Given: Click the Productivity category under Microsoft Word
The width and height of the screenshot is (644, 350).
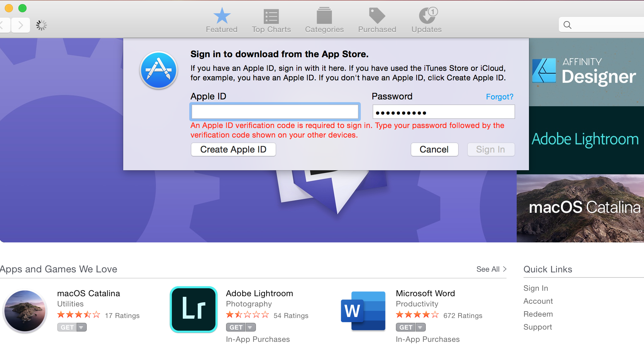Looking at the screenshot, I should pyautogui.click(x=417, y=304).
